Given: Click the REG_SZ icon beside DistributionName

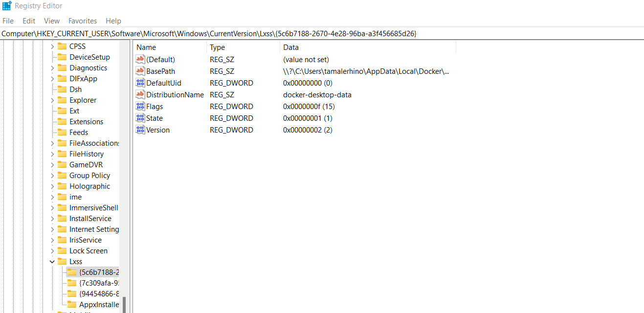Looking at the screenshot, I should (x=140, y=94).
